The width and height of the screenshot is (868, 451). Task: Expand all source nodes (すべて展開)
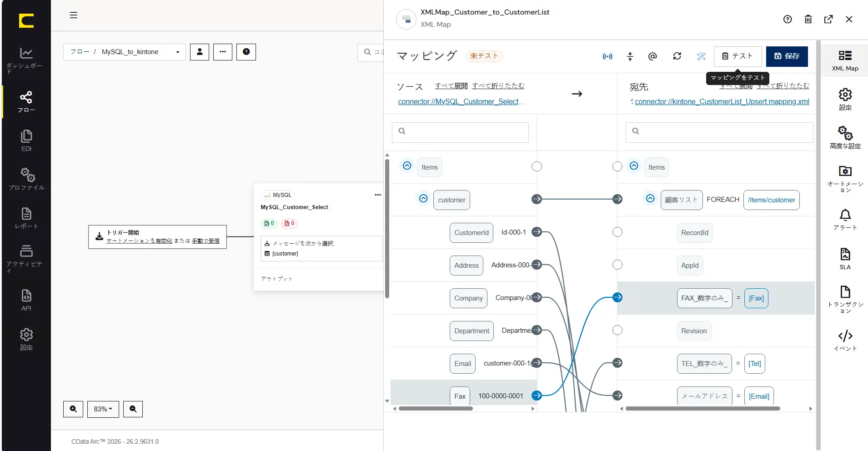pyautogui.click(x=451, y=86)
